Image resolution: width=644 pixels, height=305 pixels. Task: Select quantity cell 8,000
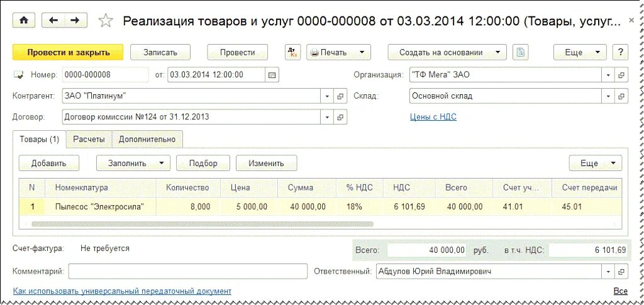click(188, 206)
